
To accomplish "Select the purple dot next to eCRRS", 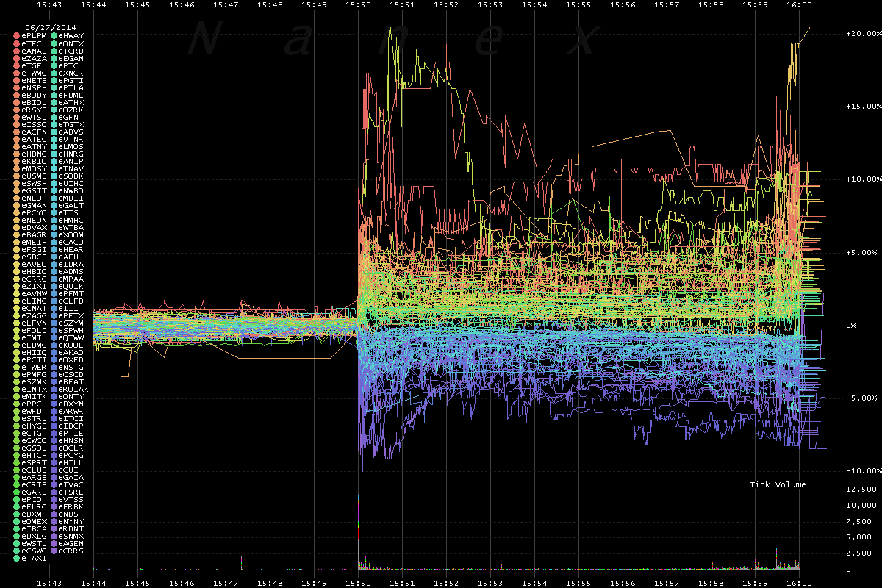I will pos(54,551).
